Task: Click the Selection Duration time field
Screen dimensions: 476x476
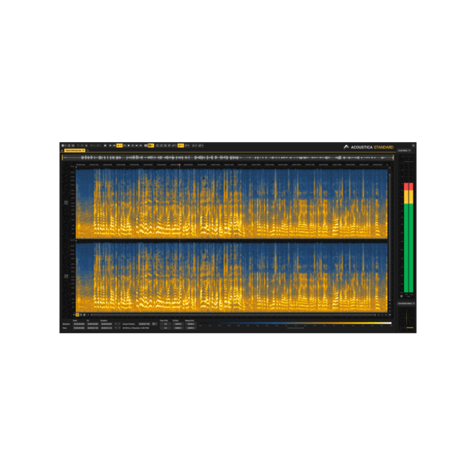Action: [x=106, y=324]
